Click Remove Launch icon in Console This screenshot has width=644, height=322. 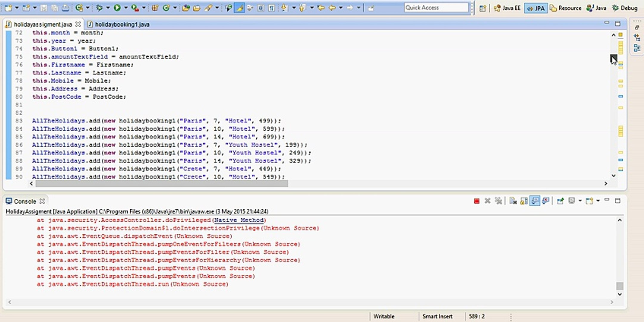coord(487,201)
